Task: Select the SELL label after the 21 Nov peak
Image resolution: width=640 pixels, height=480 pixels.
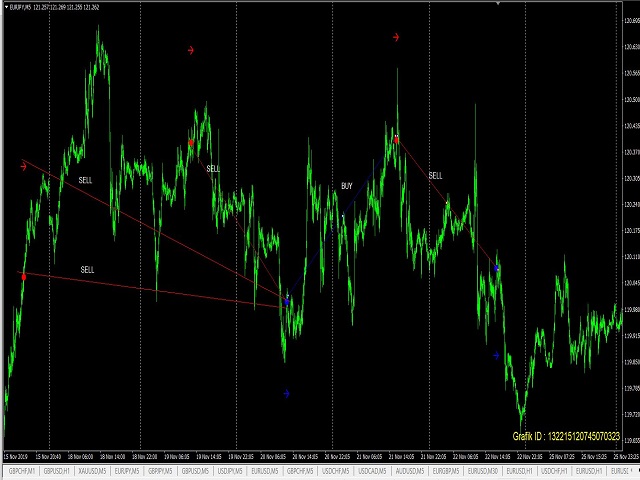Action: coord(435,176)
